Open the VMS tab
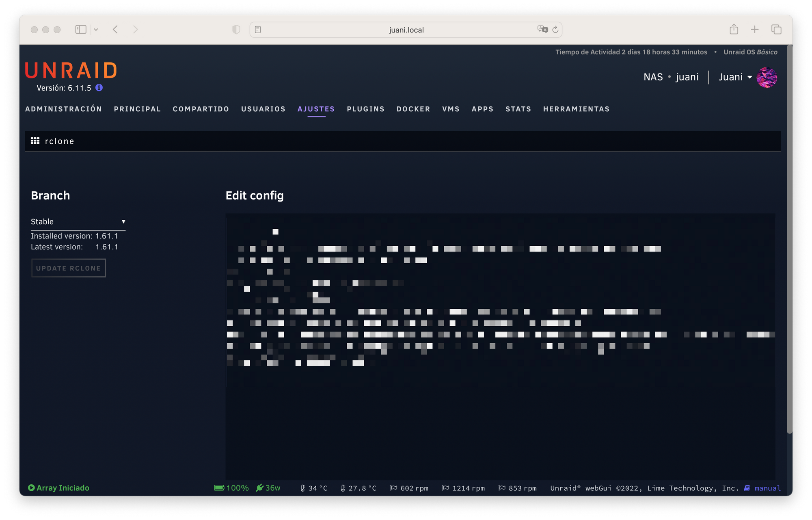This screenshot has height=520, width=812. [451, 109]
